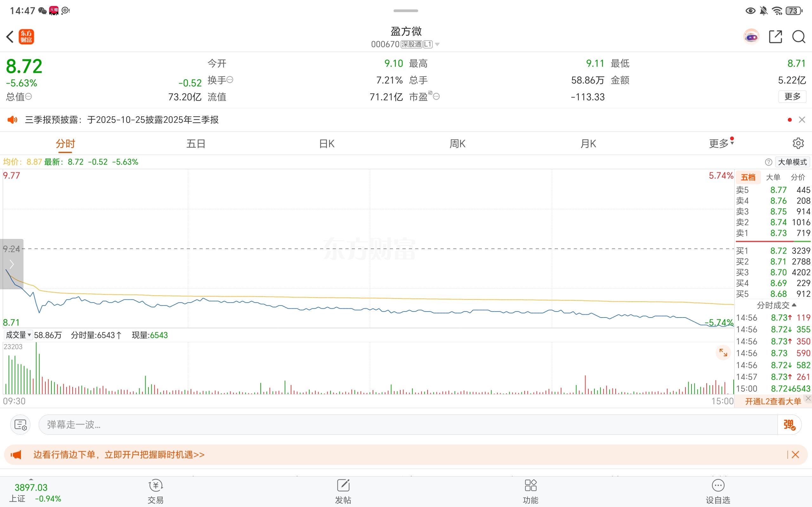Open the search magnifier icon
Screen dimensions: 812x507
point(799,37)
